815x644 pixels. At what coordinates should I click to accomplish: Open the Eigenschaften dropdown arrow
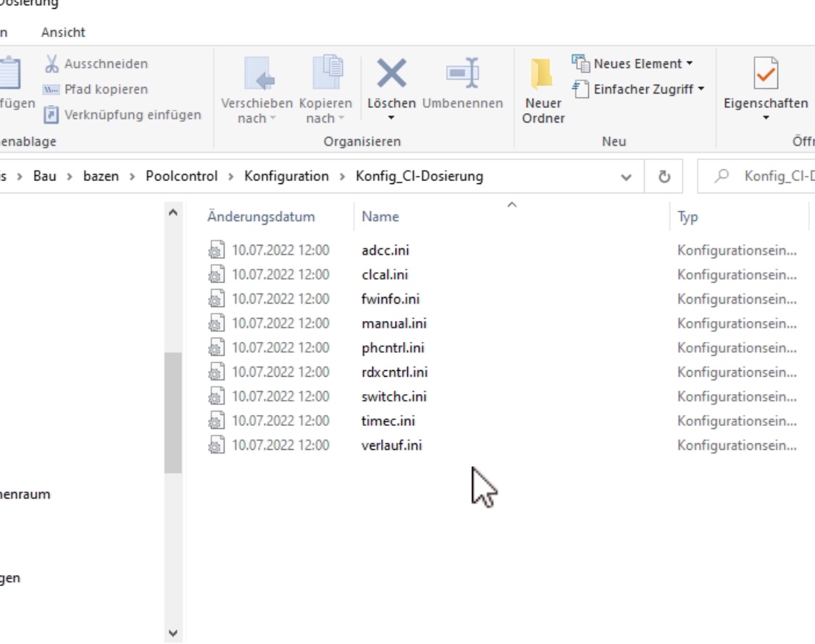[x=766, y=118]
